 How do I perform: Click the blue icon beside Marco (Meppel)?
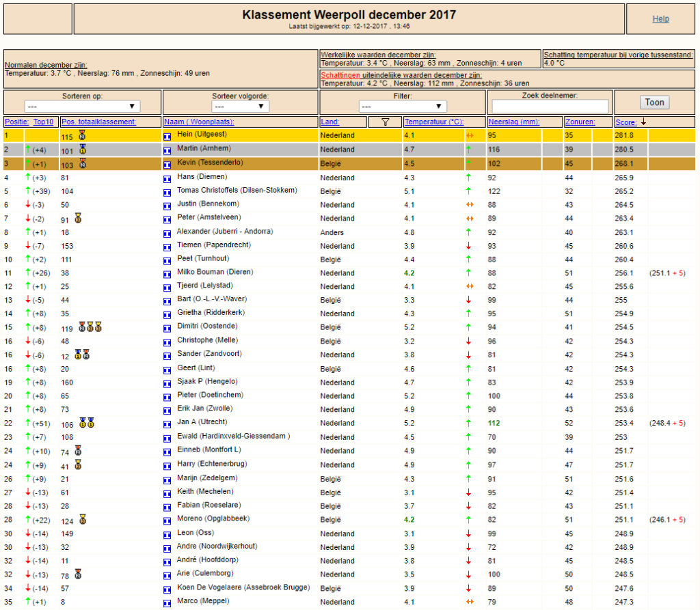[x=167, y=603]
